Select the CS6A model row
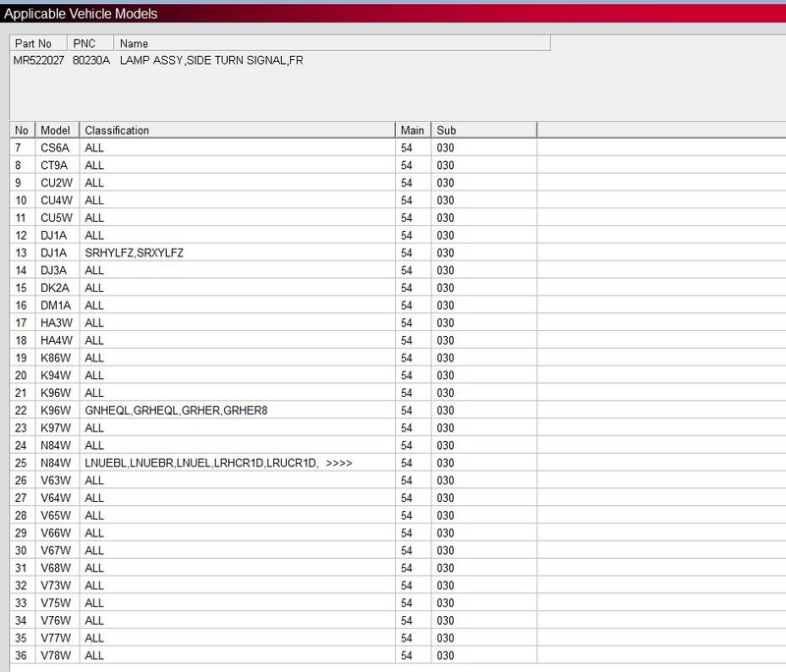Screen dimensions: 786x672 coord(54,147)
